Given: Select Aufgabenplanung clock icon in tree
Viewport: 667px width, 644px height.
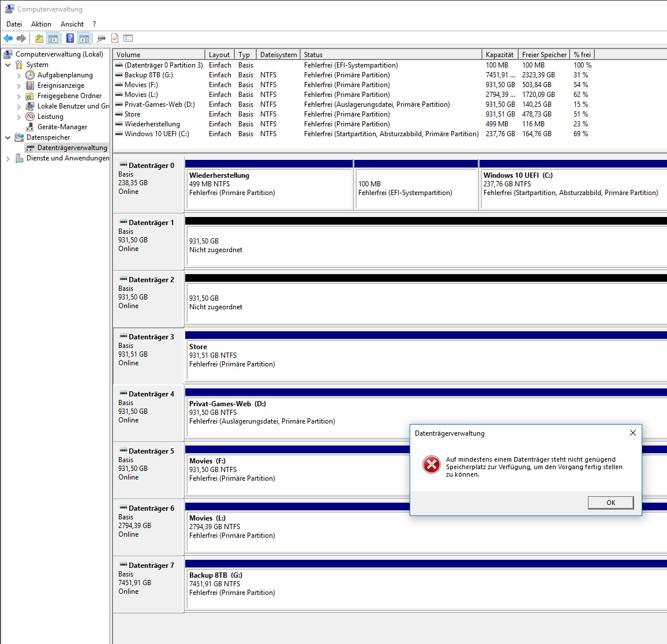Looking at the screenshot, I should coord(30,75).
